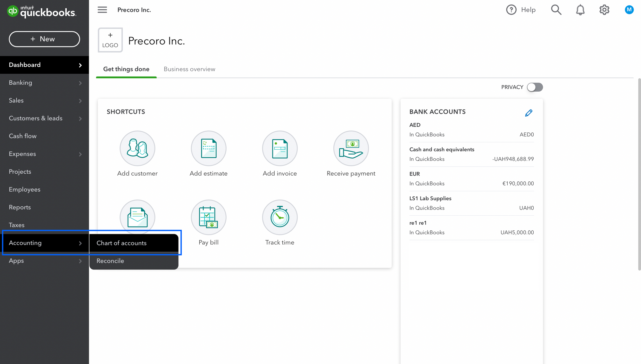The width and height of the screenshot is (641, 364).
Task: Select the Reconcile menu entry
Action: click(110, 261)
